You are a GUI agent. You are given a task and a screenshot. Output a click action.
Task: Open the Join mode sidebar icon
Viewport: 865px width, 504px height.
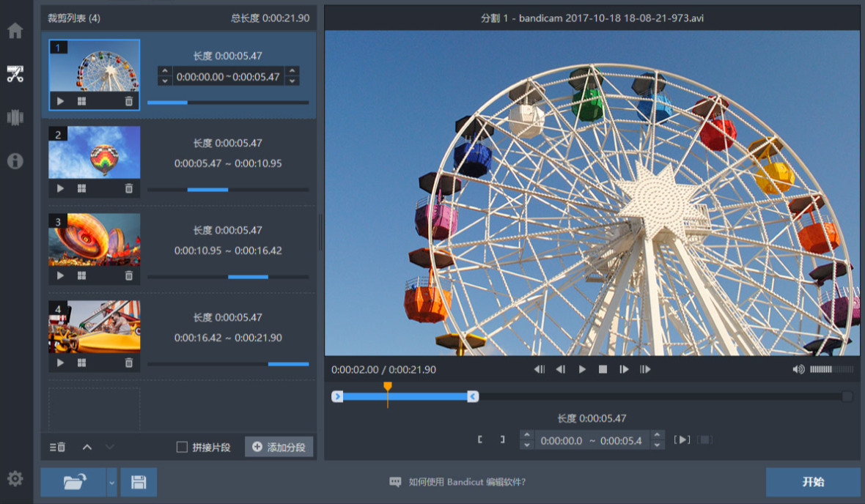pos(15,117)
